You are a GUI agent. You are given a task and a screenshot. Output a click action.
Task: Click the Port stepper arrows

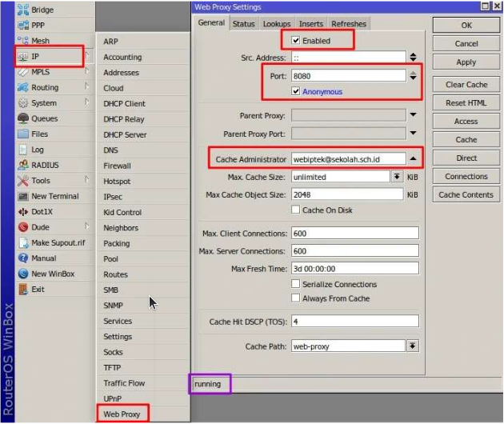pyautogui.click(x=413, y=76)
